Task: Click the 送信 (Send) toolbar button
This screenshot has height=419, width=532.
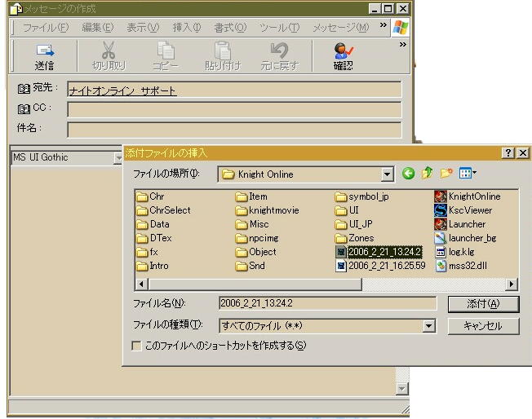Action: click(x=44, y=56)
